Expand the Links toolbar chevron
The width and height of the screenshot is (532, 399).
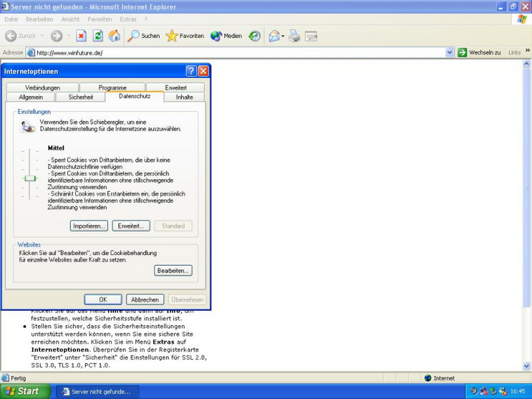(x=527, y=51)
